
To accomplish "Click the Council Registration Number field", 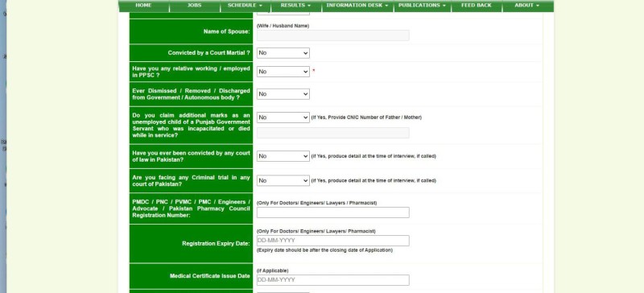I will (x=333, y=213).
